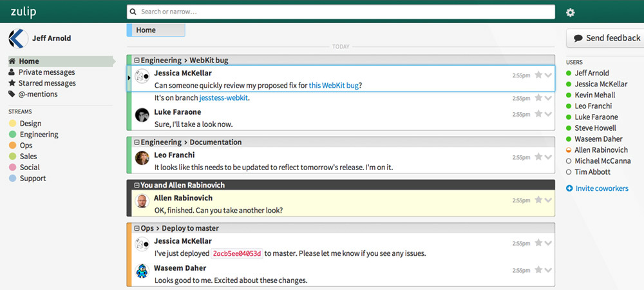644x290 pixels.
Task: Click Waseem Daher's pixel avatar
Action: click(x=142, y=271)
